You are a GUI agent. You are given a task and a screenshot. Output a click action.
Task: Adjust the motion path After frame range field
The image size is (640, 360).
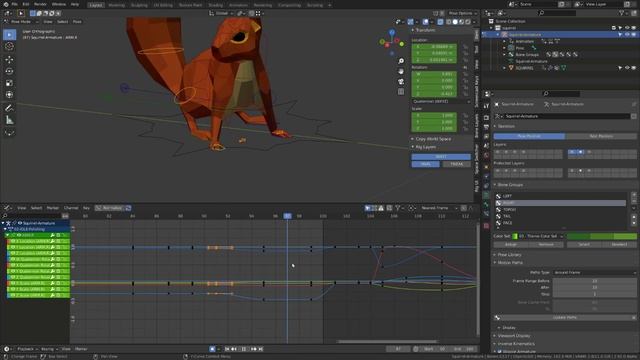pyautogui.click(x=594, y=287)
